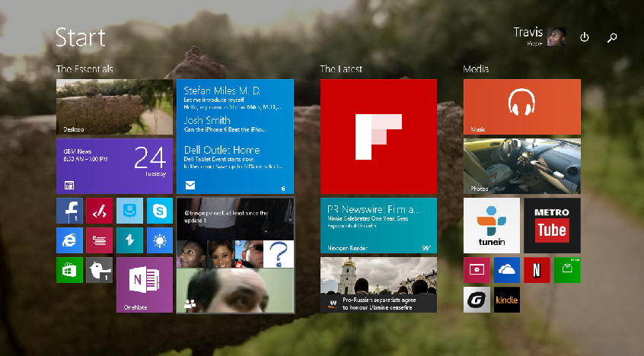The height and width of the screenshot is (356, 644).
Task: Open the green Beta SmartGlass tile
Action: pos(567,270)
